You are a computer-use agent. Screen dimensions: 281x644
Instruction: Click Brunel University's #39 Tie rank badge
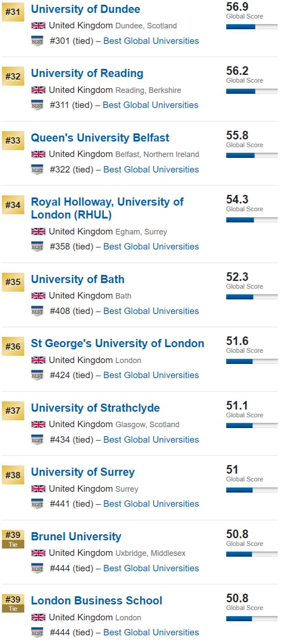[x=13, y=539]
